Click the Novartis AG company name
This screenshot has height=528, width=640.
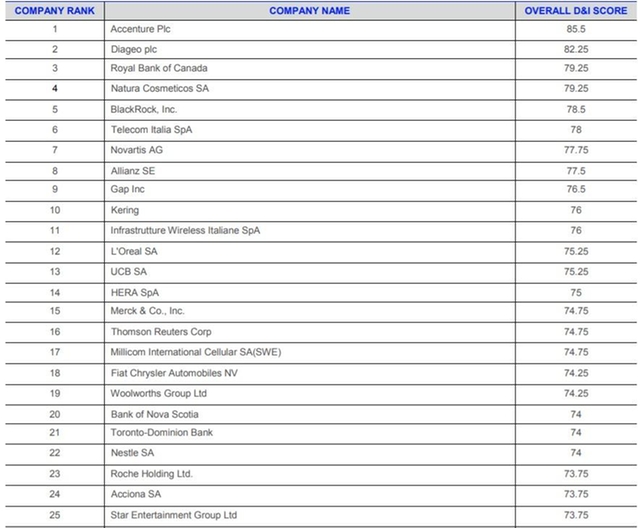(x=136, y=150)
